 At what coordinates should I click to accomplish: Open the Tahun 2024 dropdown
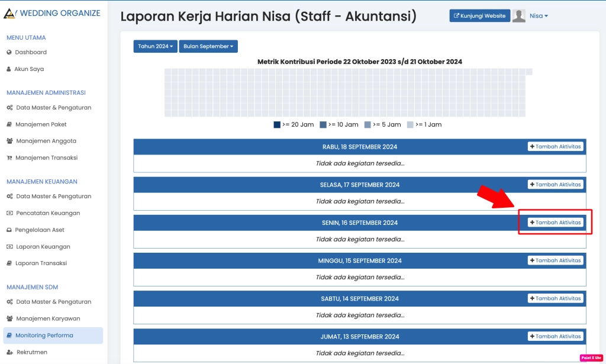point(156,46)
